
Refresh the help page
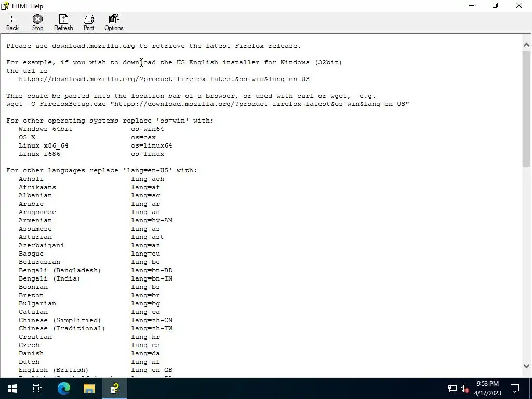click(63, 23)
